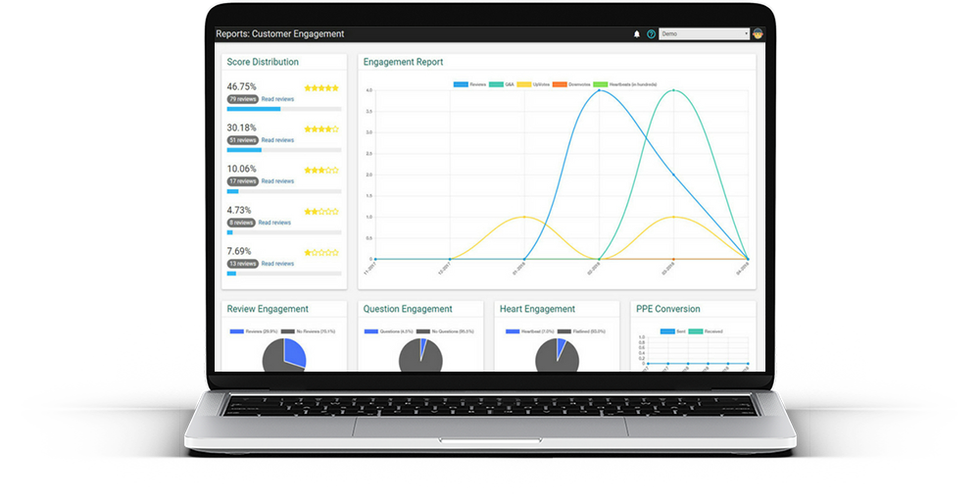Click the 79 reviews badge
980x504 pixels.
coord(242,99)
